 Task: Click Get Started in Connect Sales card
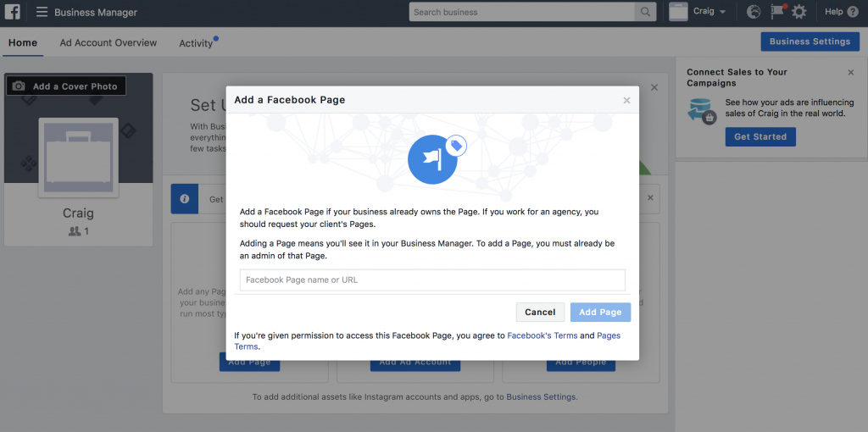click(760, 136)
